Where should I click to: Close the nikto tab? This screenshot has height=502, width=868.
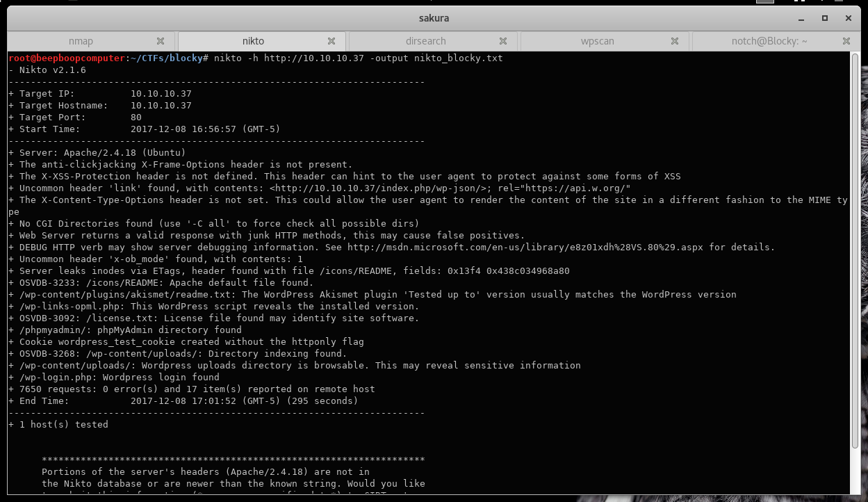[x=331, y=41]
